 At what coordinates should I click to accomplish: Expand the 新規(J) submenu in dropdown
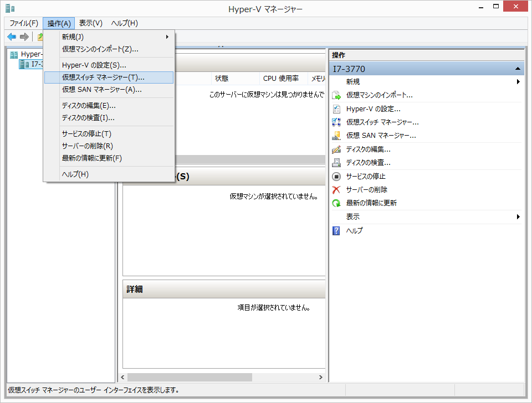click(x=109, y=37)
